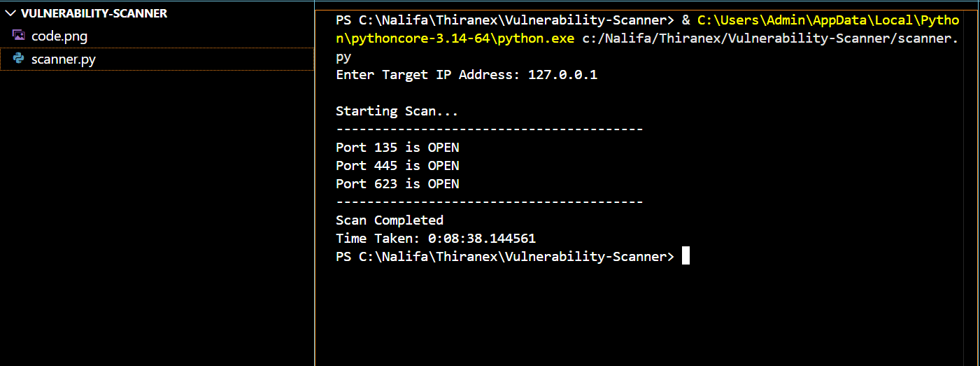The width and height of the screenshot is (980, 366).
Task: Click the 'Starting Scan...' output line
Action: pyautogui.click(x=397, y=111)
